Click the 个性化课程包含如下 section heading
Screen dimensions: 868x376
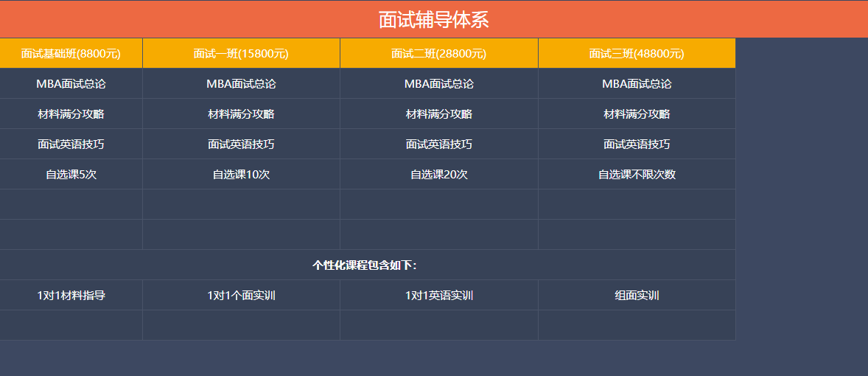365,265
